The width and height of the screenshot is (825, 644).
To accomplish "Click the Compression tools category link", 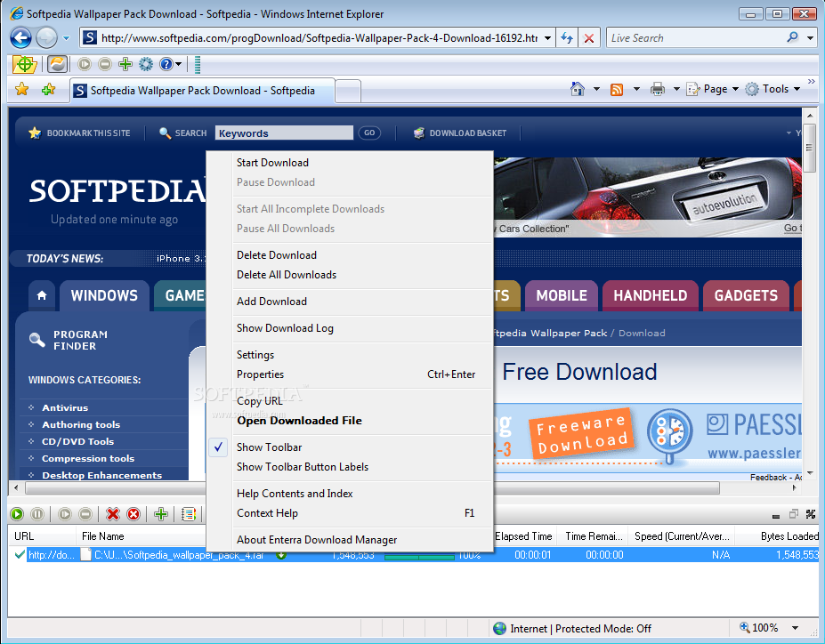I will (88, 458).
